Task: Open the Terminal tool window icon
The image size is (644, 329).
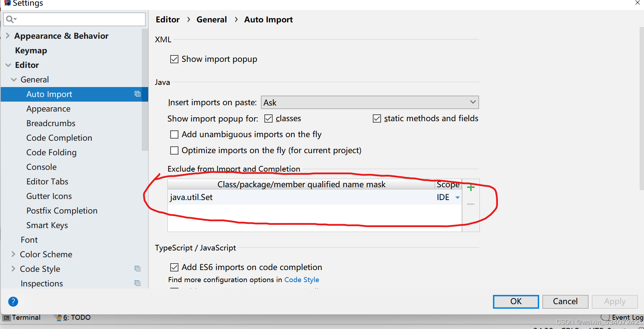Action: (x=6, y=318)
